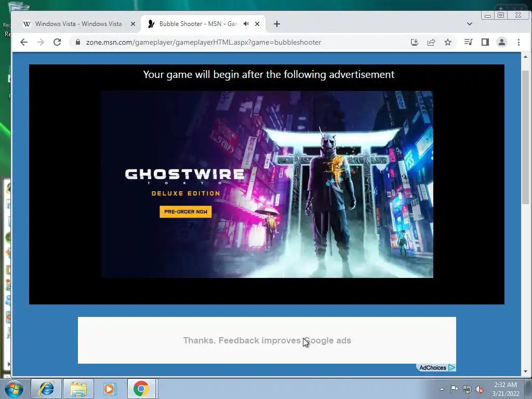Image resolution: width=532 pixels, height=399 pixels.
Task: Click the Chrome taskbar icon
Action: [x=141, y=389]
